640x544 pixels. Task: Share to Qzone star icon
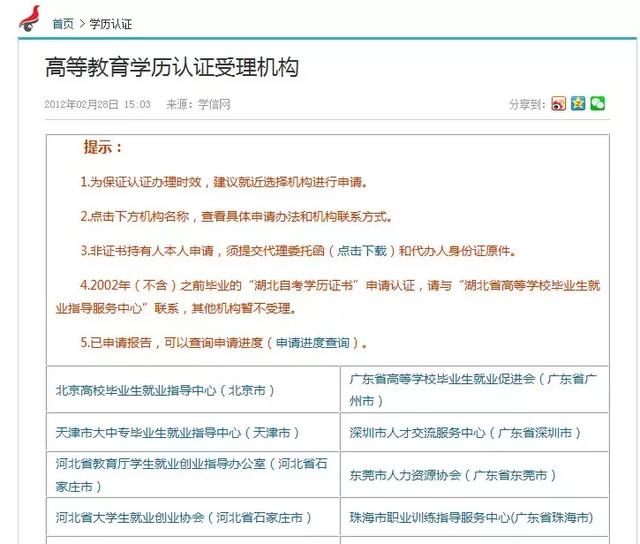coord(578,103)
